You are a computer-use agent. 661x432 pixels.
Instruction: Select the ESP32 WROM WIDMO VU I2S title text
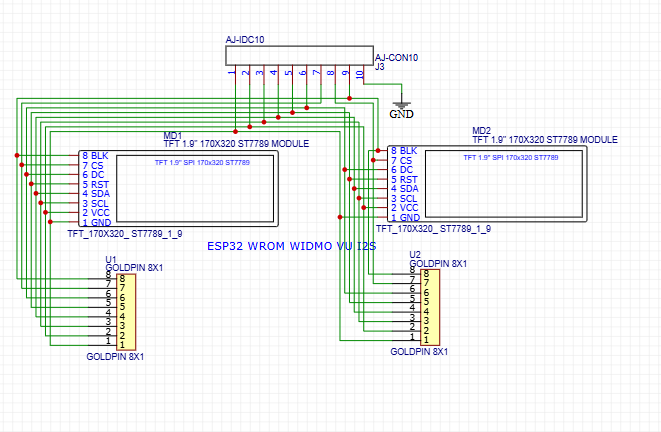tap(292, 246)
